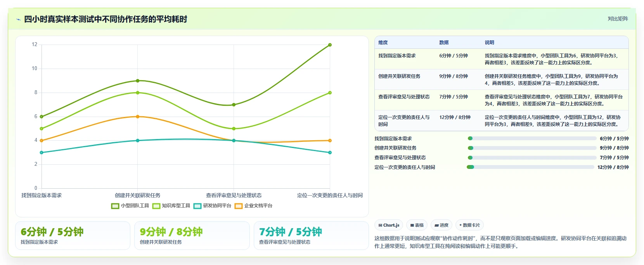
Task: Click the x-axis label 查看评审意见与处理状态
Action: pyautogui.click(x=234, y=196)
